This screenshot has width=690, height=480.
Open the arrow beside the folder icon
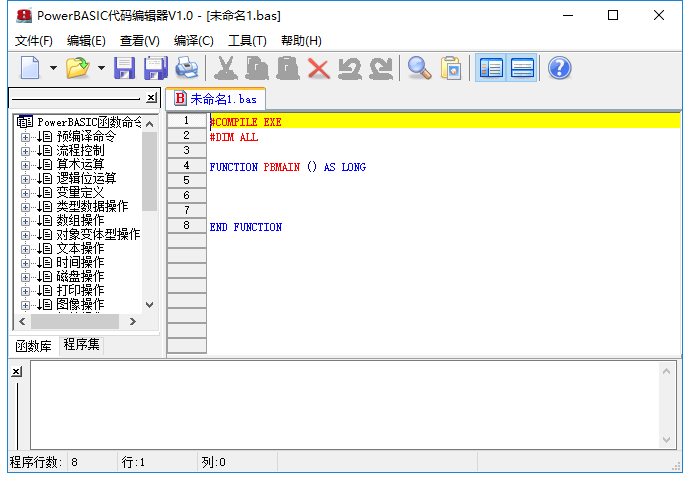pos(101,68)
